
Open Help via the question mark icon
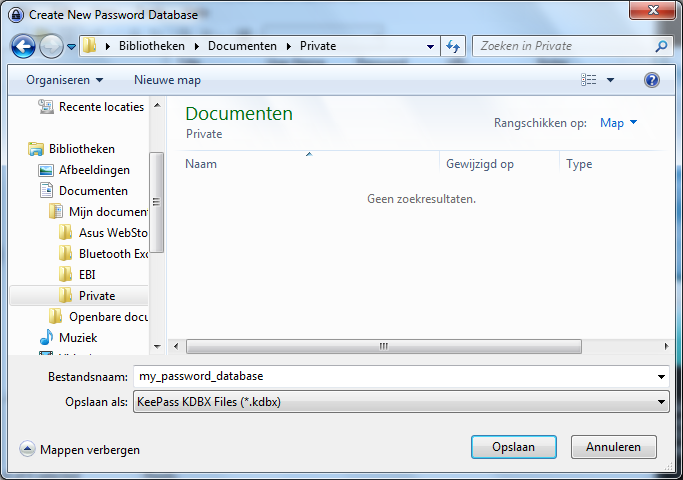click(652, 80)
